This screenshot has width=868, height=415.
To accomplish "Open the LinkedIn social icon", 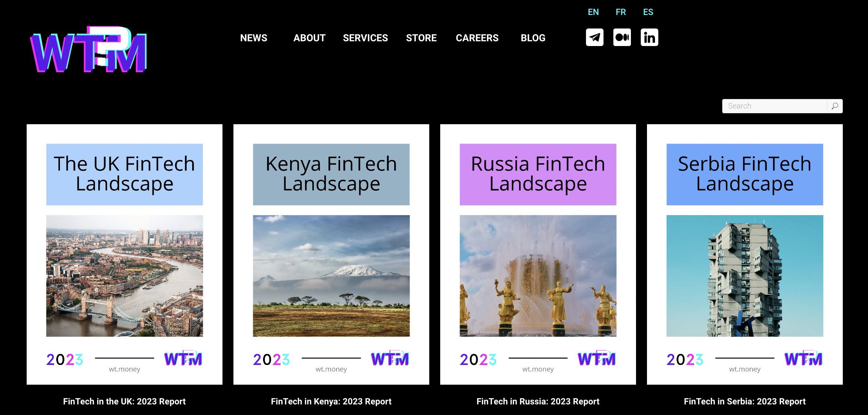I will click(x=650, y=37).
